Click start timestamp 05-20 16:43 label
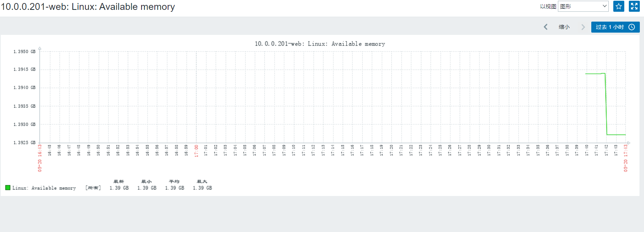 (40, 158)
